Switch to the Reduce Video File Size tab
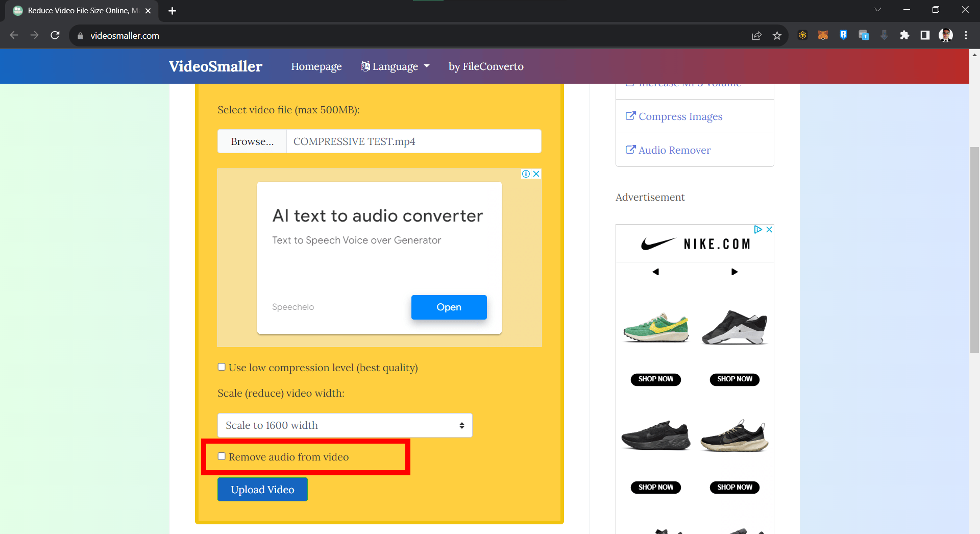This screenshot has height=534, width=980. pyautogui.click(x=77, y=10)
